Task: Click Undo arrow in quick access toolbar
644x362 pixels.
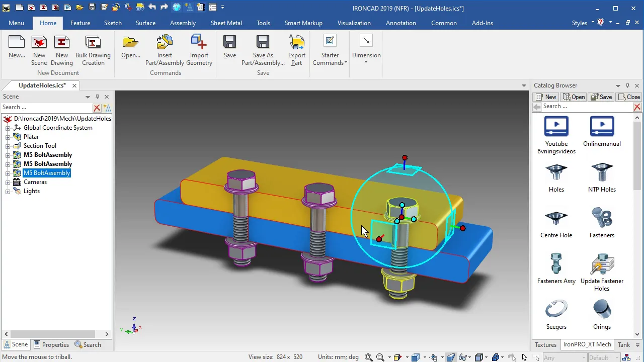Action: click(x=152, y=8)
